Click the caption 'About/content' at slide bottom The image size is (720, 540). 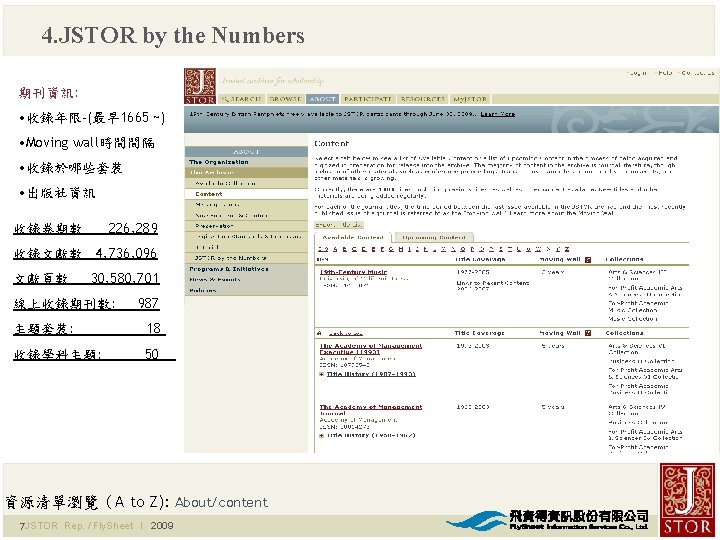(221, 502)
